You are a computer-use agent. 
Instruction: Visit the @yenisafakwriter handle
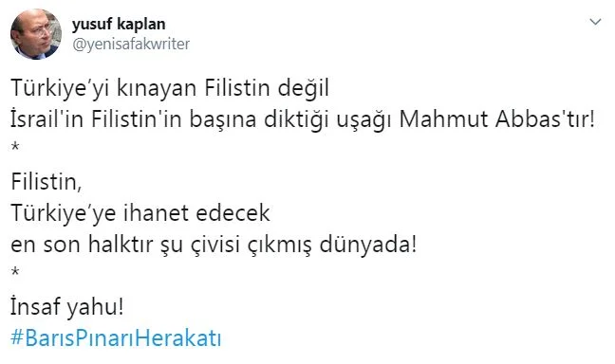(x=131, y=44)
